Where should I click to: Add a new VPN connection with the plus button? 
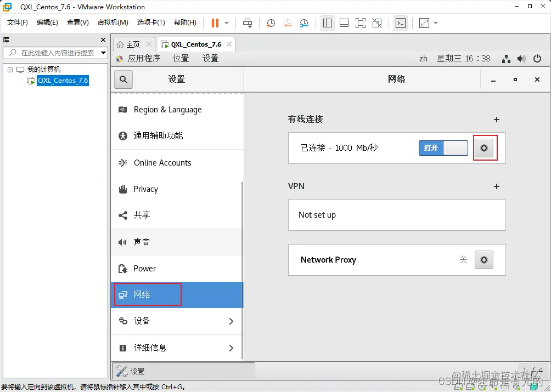coord(496,186)
